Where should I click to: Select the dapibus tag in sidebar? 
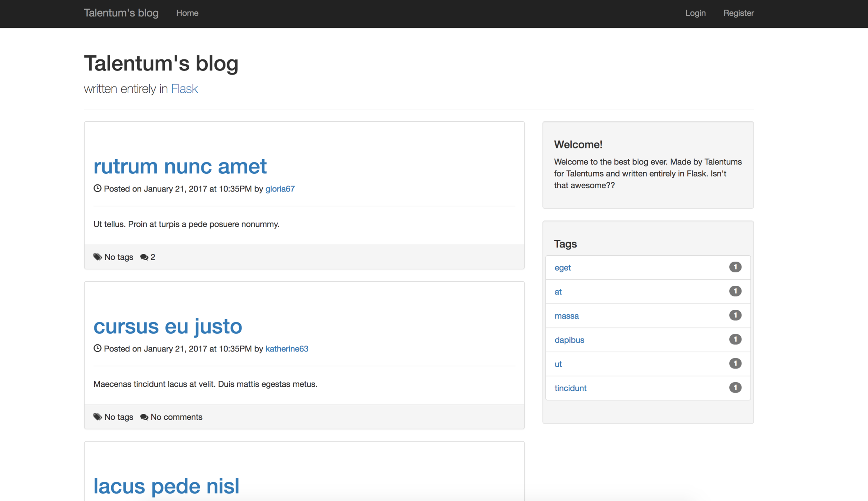coord(569,340)
